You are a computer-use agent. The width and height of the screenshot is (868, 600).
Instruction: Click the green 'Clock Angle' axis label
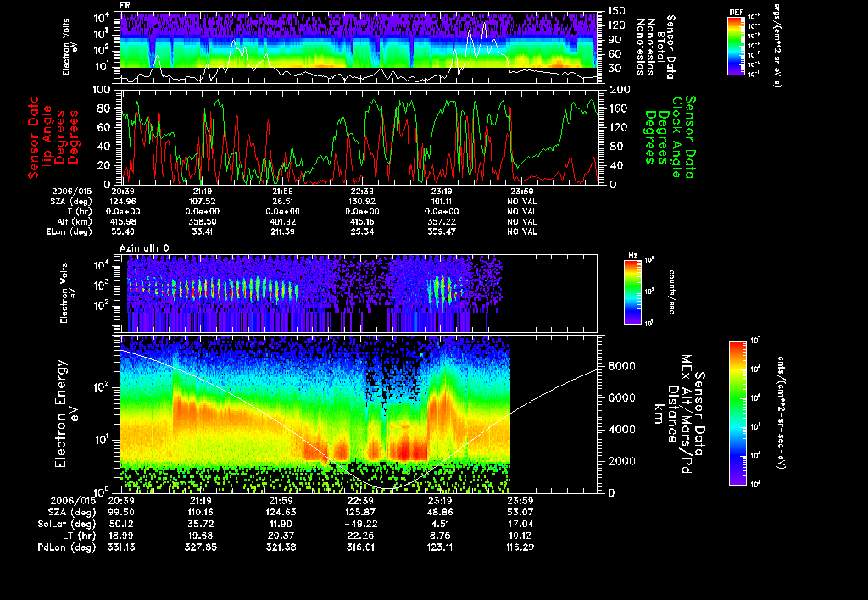[676, 137]
